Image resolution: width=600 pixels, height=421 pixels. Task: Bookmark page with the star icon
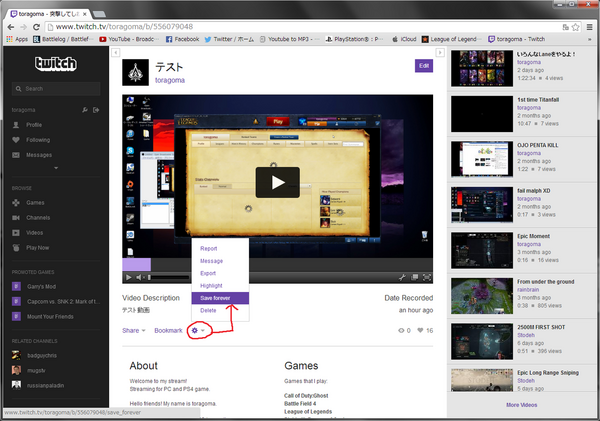coord(576,27)
